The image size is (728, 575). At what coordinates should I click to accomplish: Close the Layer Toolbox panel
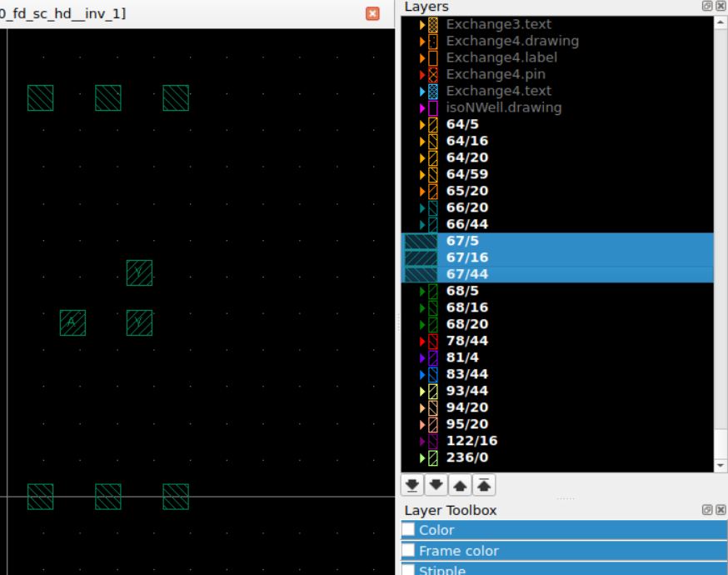pyautogui.click(x=721, y=511)
